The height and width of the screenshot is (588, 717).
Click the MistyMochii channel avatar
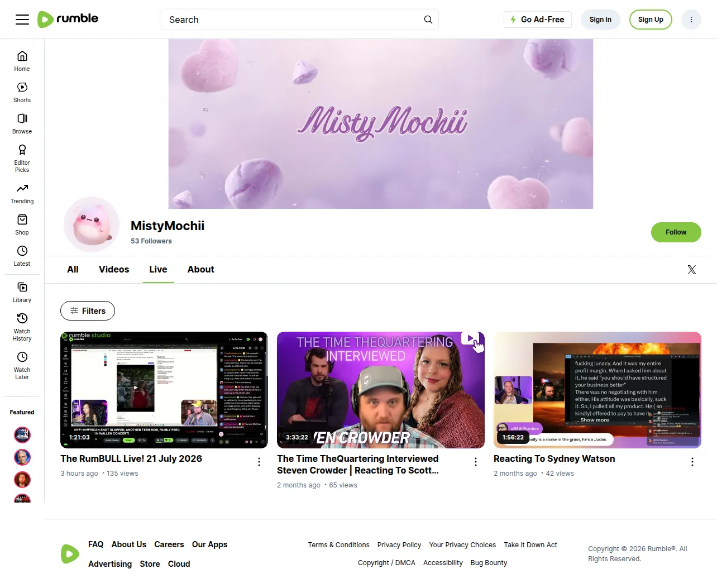(92, 224)
